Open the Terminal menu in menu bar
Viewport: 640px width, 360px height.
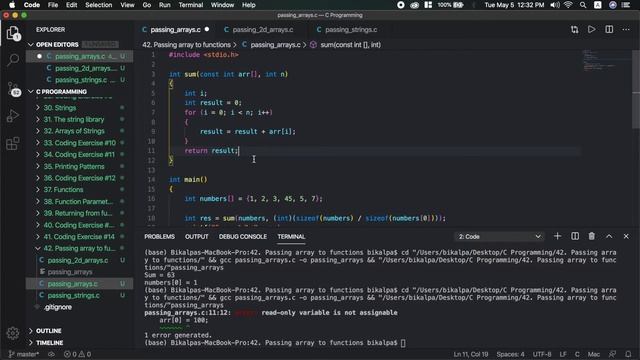pyautogui.click(x=191, y=5)
